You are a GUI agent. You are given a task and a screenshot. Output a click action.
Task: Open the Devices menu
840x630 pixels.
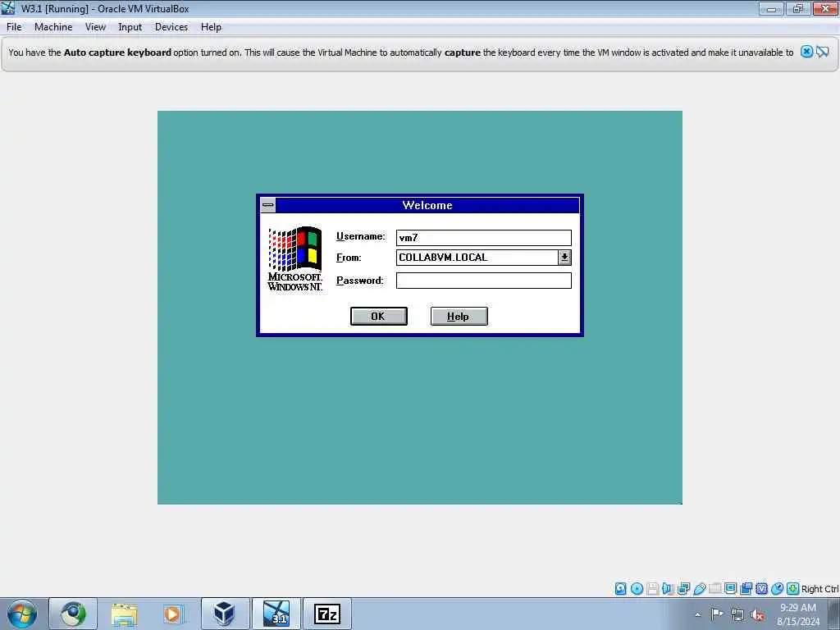[171, 27]
